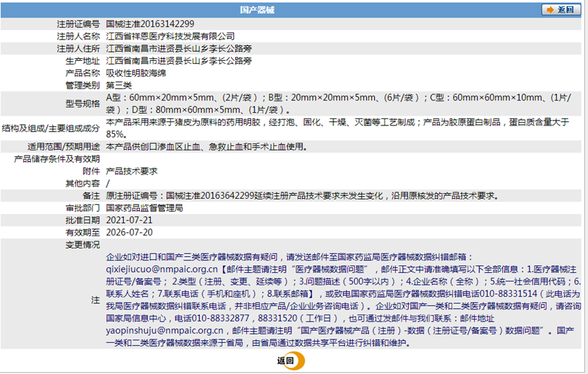Select the 国产器械 header title
The image size is (588, 374).
[257, 10]
